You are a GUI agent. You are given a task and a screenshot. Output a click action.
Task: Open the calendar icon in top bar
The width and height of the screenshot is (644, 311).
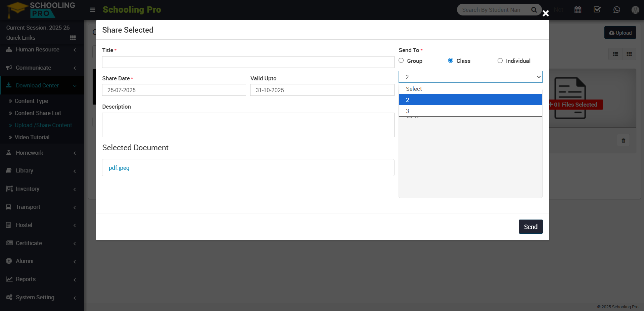pos(578,10)
